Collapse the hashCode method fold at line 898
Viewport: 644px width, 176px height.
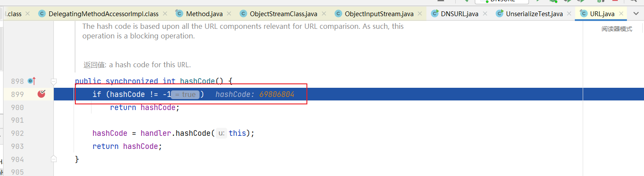coord(54,81)
